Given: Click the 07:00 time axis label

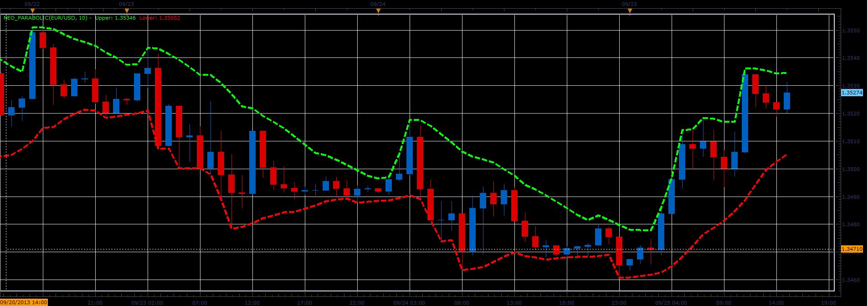Looking at the screenshot, I should pos(200,303).
